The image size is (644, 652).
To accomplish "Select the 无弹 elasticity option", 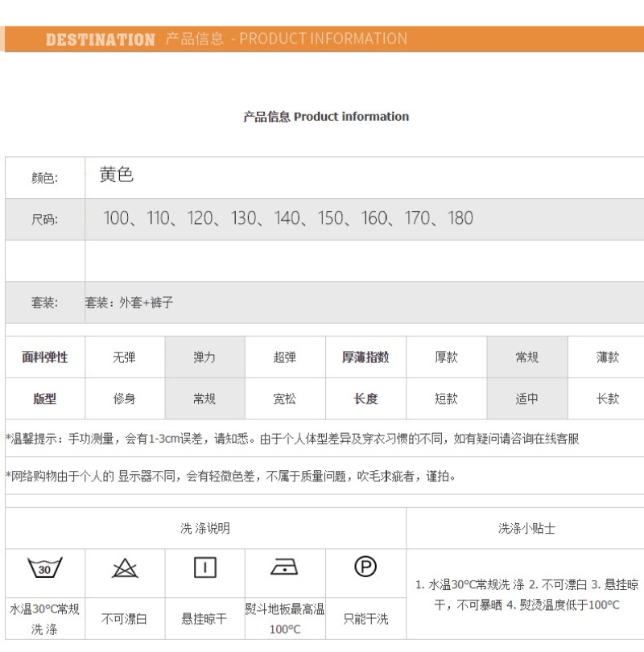I will pos(125,357).
